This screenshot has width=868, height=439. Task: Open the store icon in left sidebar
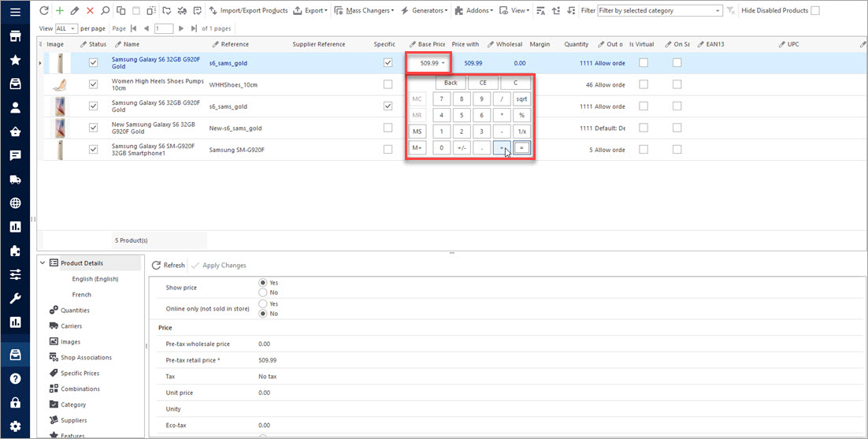(x=16, y=36)
